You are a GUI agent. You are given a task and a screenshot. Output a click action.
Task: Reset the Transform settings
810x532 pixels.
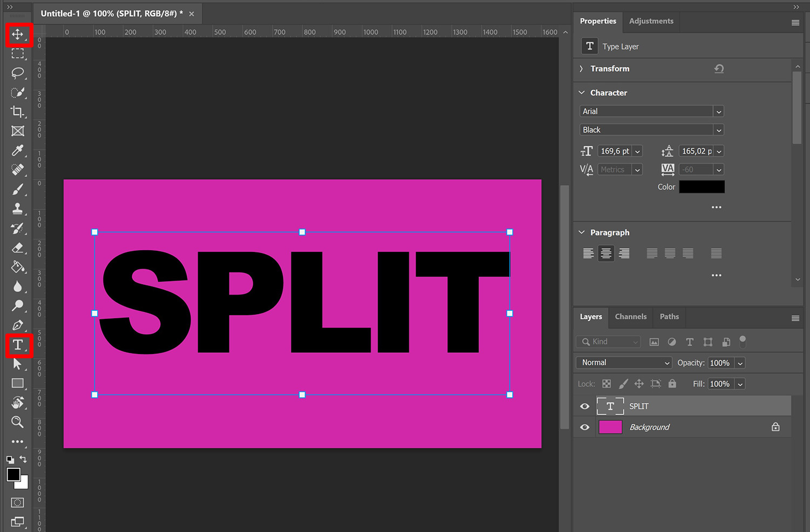click(x=719, y=69)
